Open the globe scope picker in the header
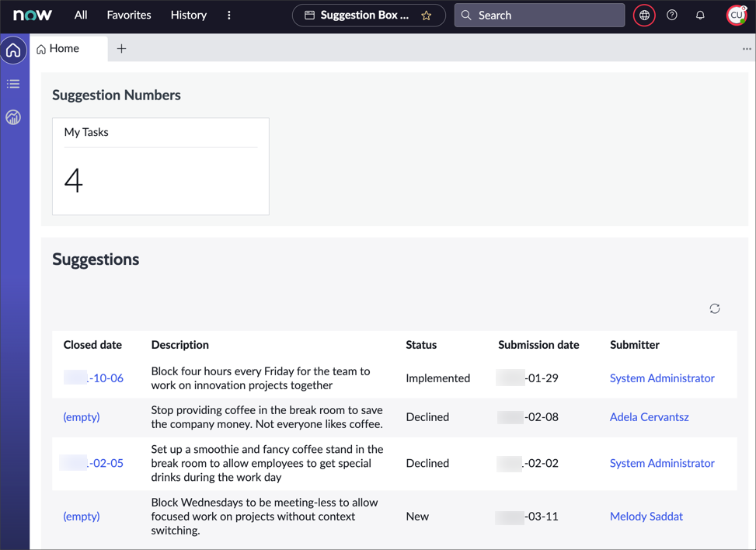This screenshot has width=756, height=550. tap(644, 15)
